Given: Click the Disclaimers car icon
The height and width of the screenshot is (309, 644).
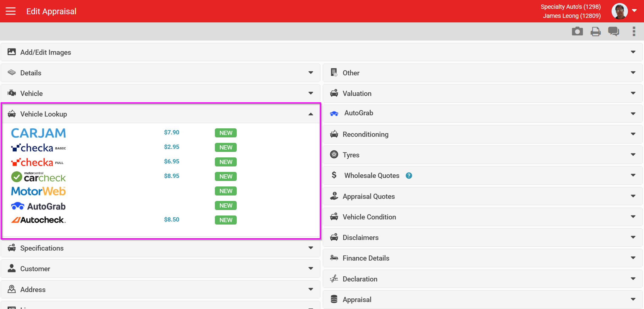Looking at the screenshot, I should 334,237.
